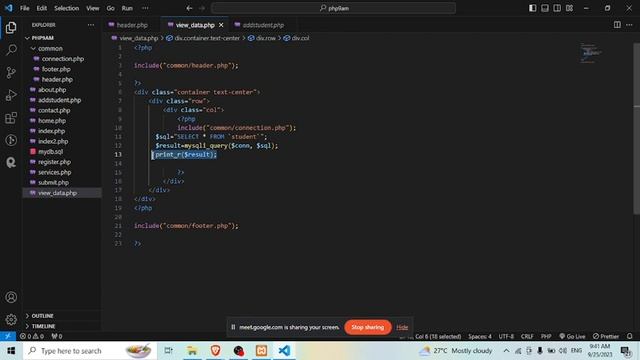
Task: Expand the OUTLINE section
Action: coord(42,316)
